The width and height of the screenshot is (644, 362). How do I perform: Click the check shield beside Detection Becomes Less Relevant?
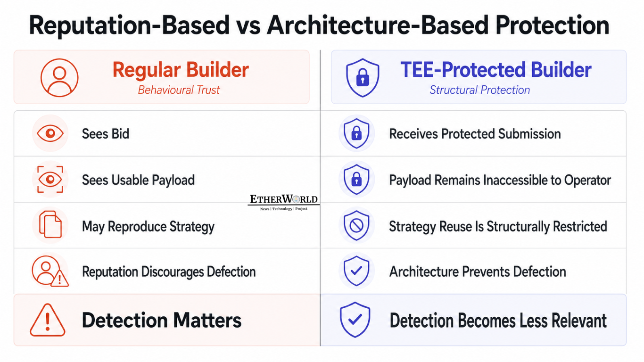point(355,320)
